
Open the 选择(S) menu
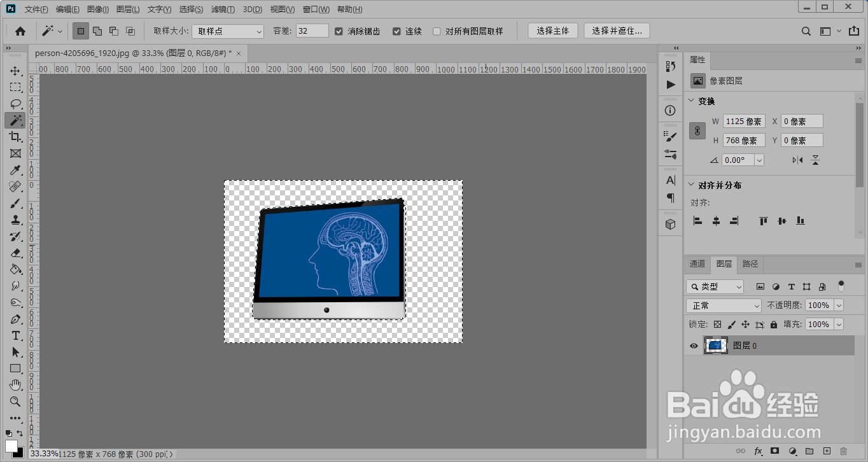[191, 10]
